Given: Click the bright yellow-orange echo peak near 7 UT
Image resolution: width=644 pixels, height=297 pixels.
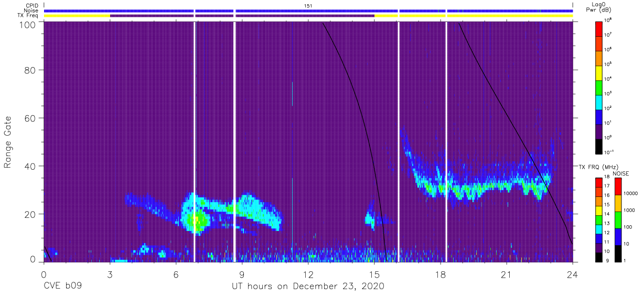Looking at the screenshot, I should point(197,221).
